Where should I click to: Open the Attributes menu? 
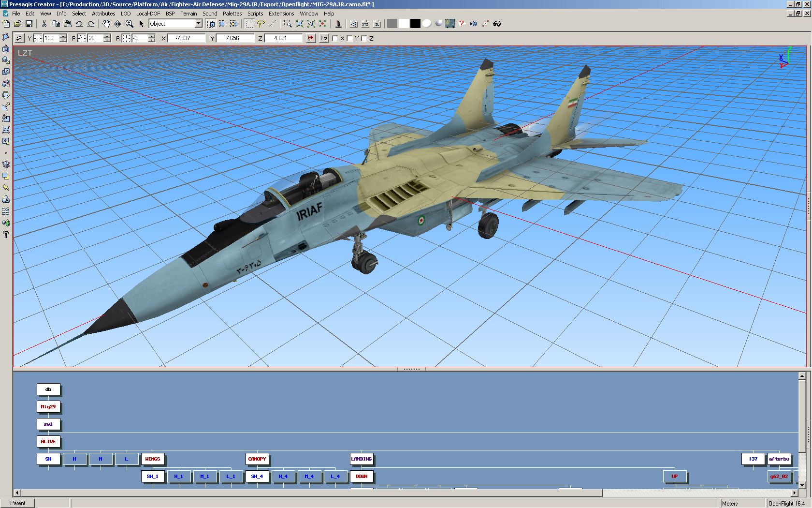coord(103,14)
